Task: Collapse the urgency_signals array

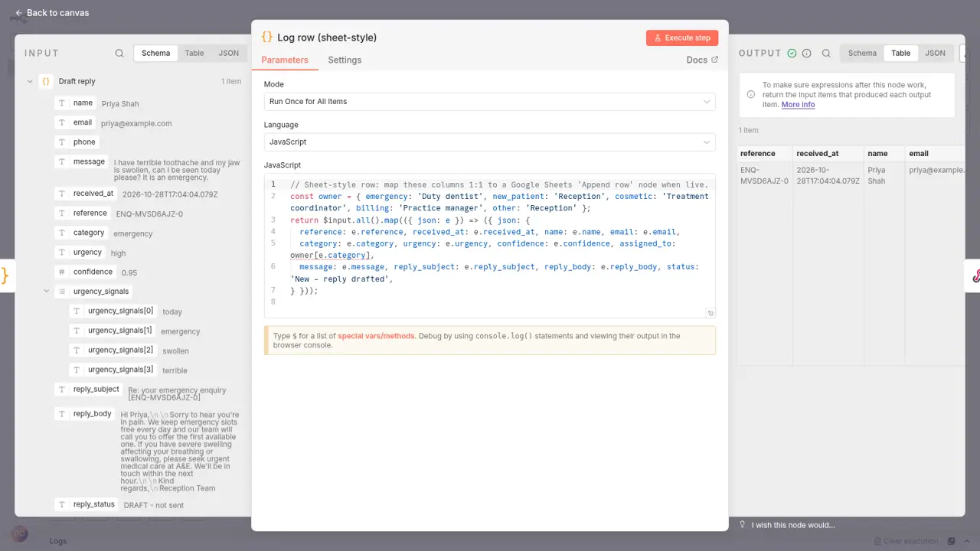Action: pyautogui.click(x=46, y=292)
